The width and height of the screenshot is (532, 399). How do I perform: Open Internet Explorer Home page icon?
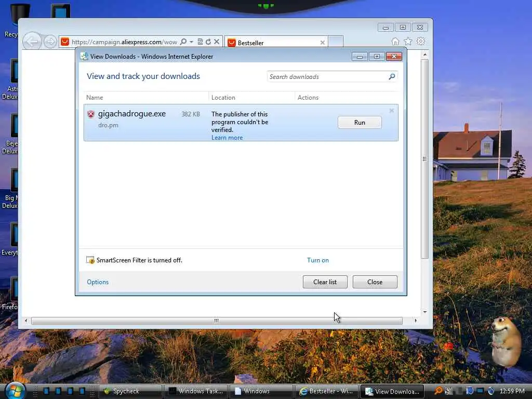coord(395,42)
